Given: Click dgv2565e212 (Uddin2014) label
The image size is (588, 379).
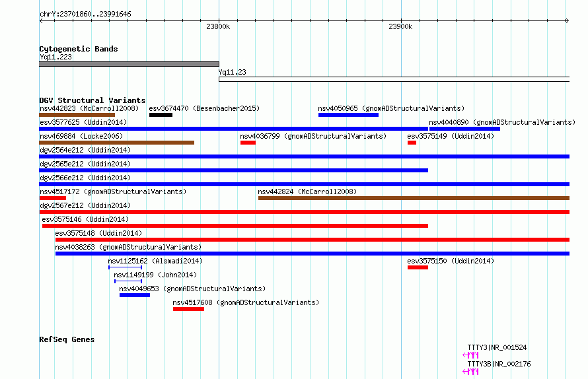Looking at the screenshot, I should (x=85, y=164).
